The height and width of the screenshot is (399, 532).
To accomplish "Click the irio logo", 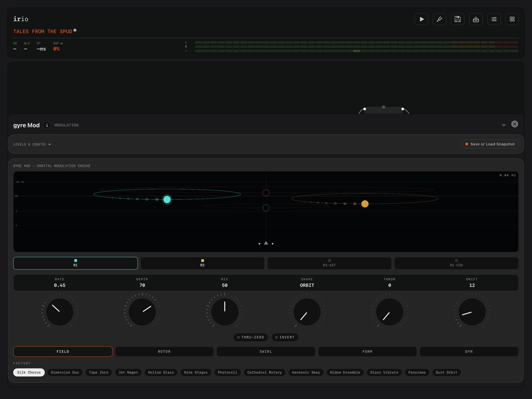I will [x=21, y=19].
